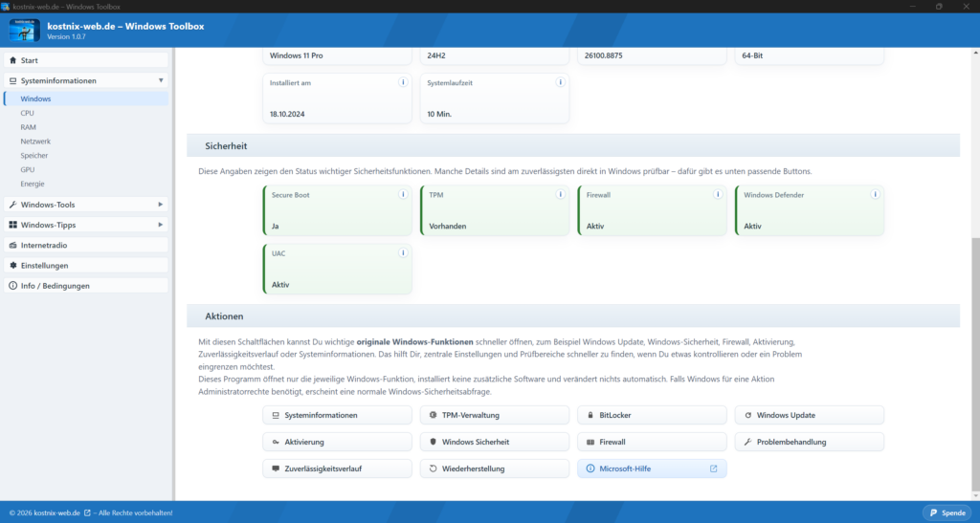This screenshot has width=980, height=523.
Task: Expand the Windows-Tipps section arrow
Action: pyautogui.click(x=161, y=225)
